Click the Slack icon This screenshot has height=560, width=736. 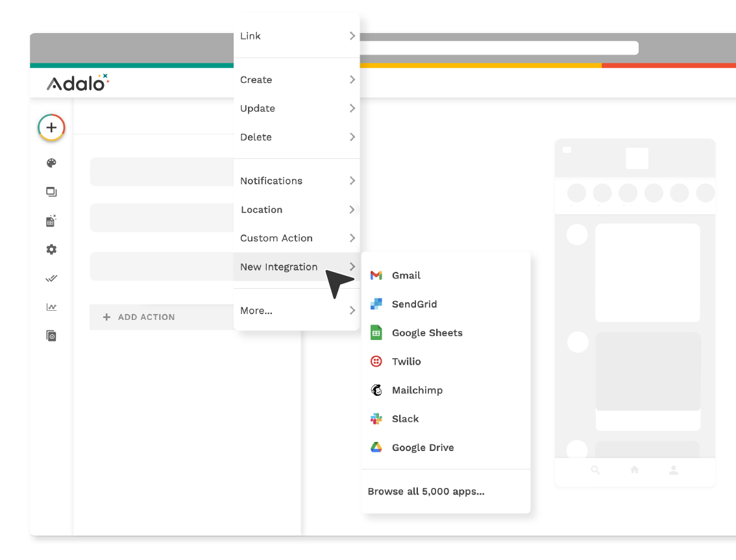pyautogui.click(x=376, y=419)
